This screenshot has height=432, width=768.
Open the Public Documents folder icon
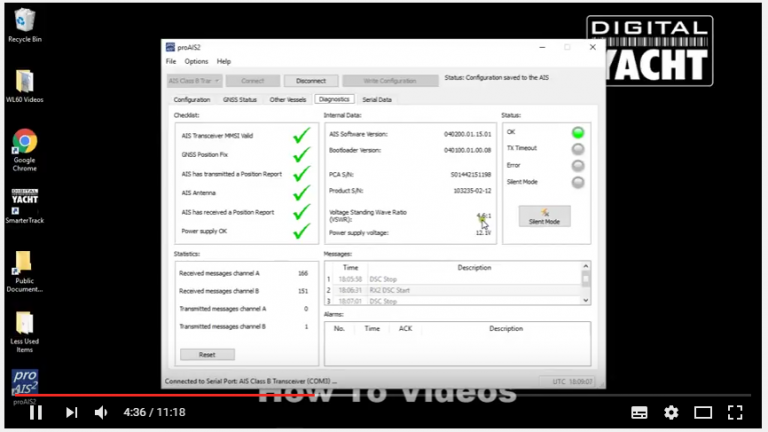click(x=24, y=265)
